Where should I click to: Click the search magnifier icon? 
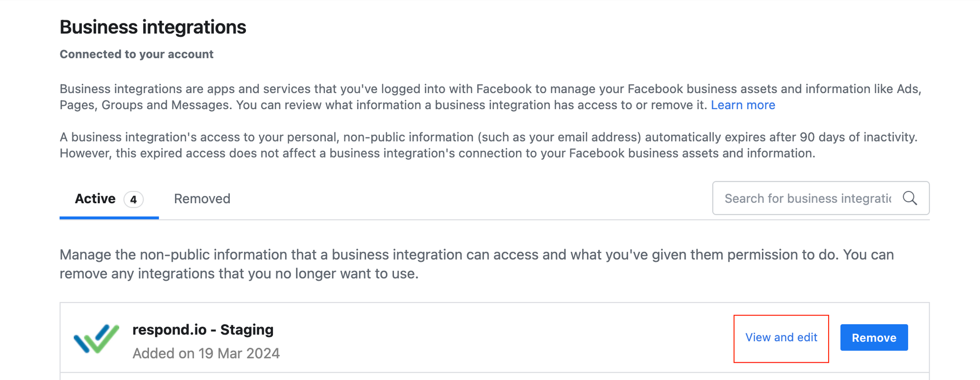(x=909, y=198)
